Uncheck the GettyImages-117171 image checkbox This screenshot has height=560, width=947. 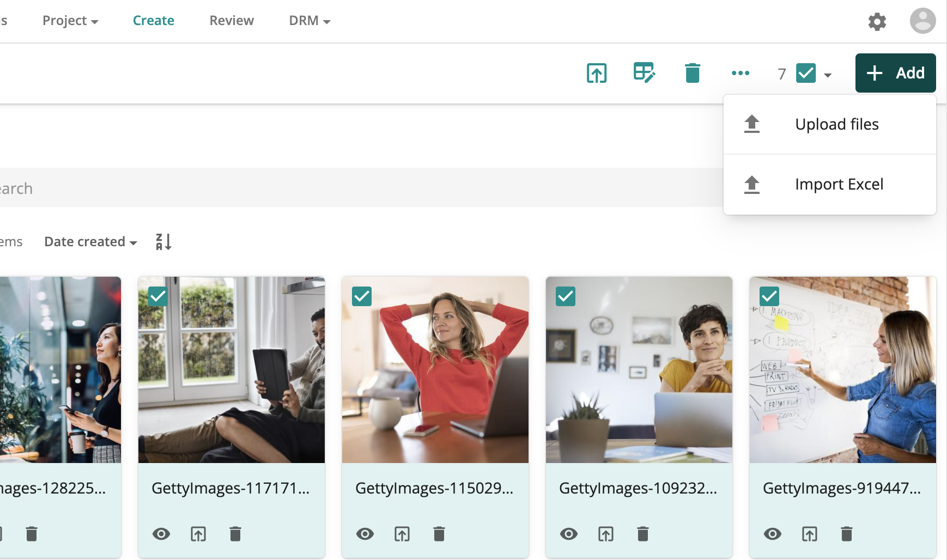pyautogui.click(x=158, y=296)
